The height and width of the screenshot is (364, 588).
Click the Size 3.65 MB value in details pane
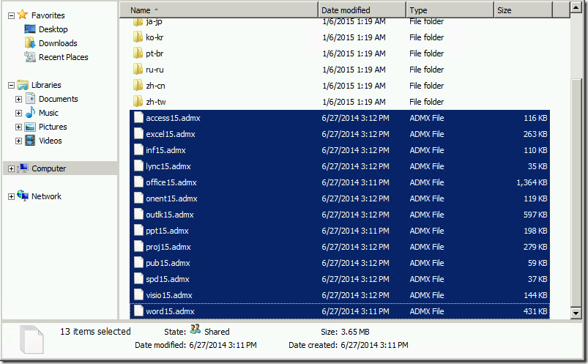(355, 332)
